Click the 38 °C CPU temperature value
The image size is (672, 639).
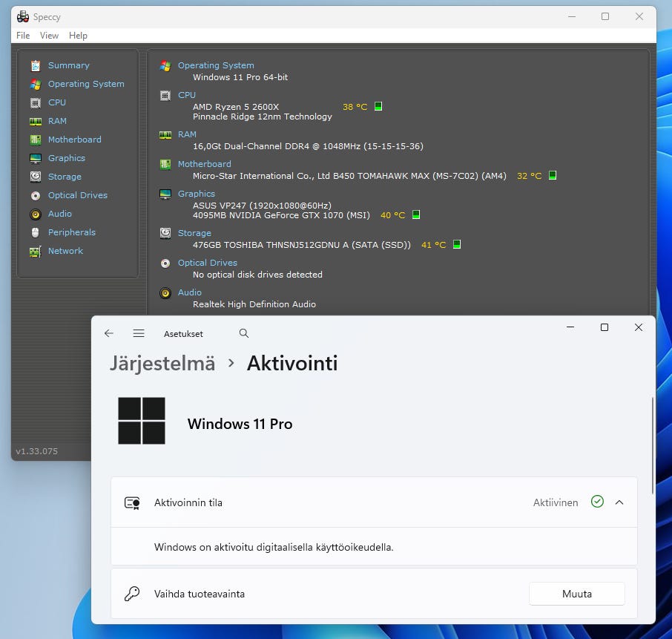tap(355, 107)
